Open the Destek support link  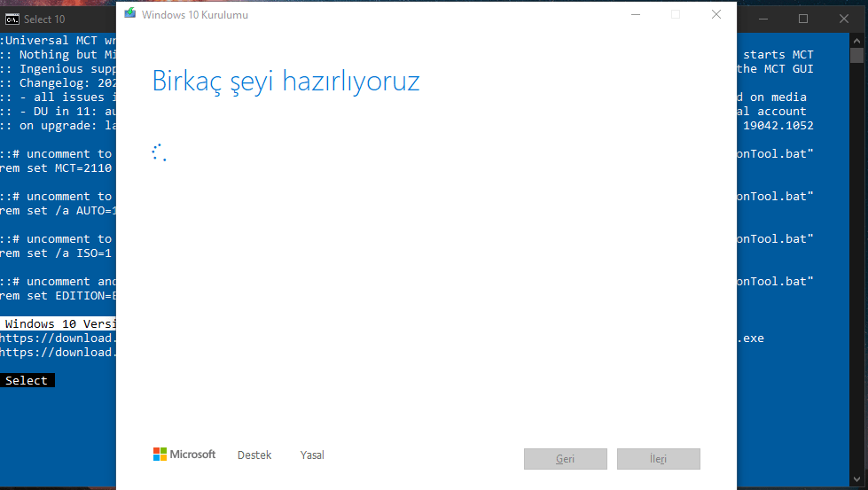[x=254, y=455]
